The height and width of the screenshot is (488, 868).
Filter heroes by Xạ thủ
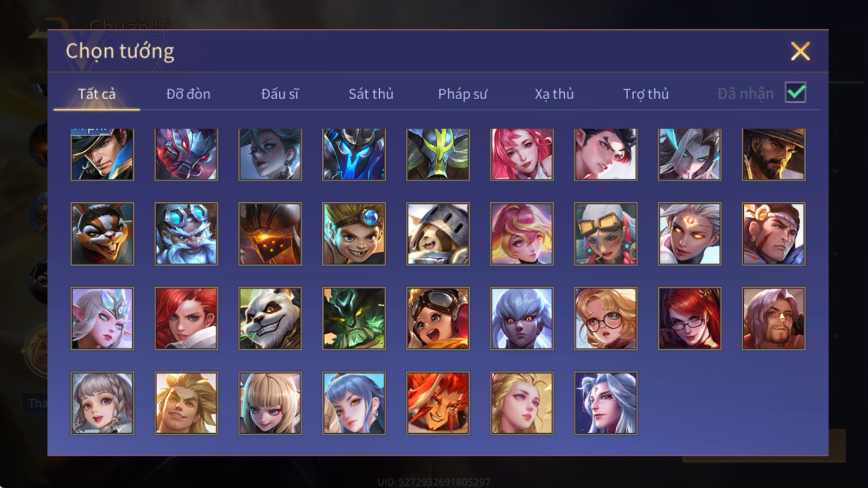tap(554, 94)
